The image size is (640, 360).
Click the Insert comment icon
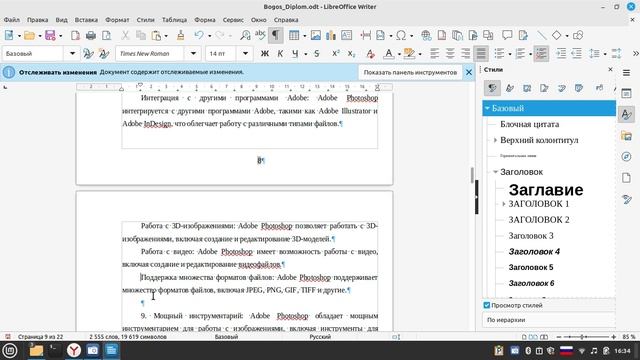click(x=507, y=36)
